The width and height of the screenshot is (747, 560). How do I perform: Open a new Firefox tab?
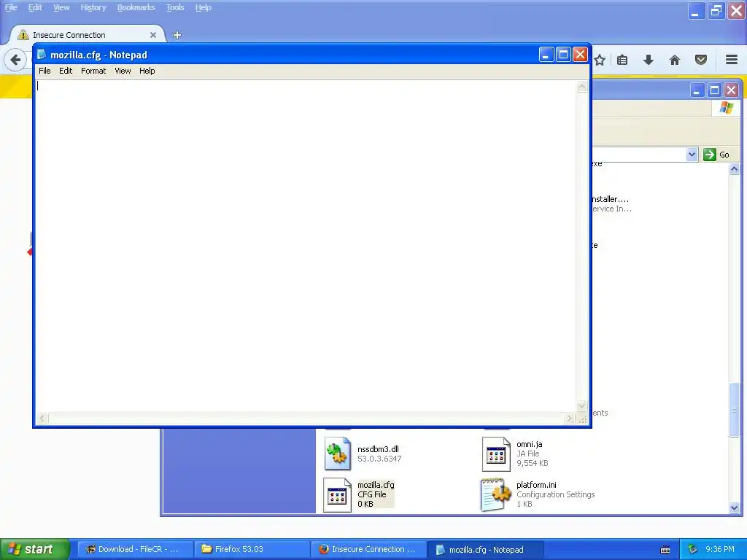(177, 35)
